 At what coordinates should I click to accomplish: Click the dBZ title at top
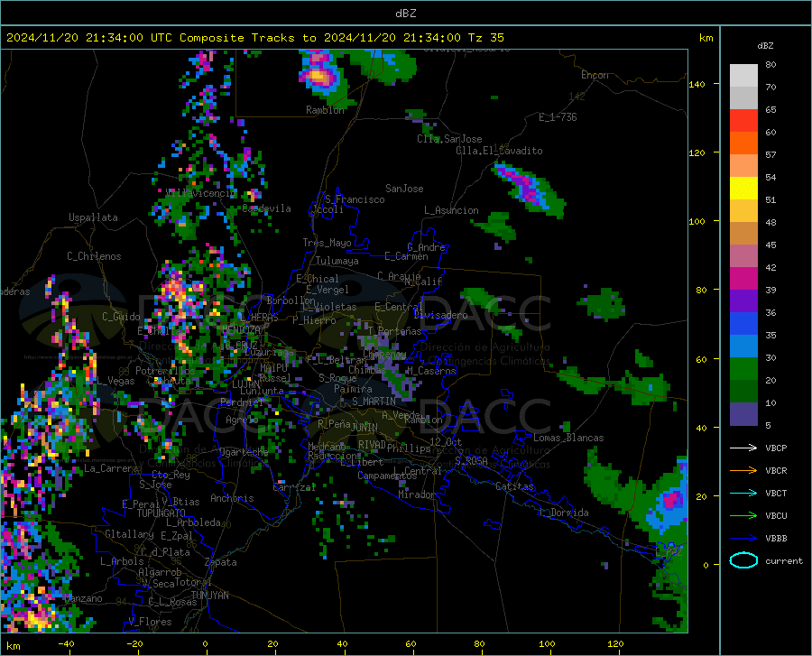click(405, 14)
